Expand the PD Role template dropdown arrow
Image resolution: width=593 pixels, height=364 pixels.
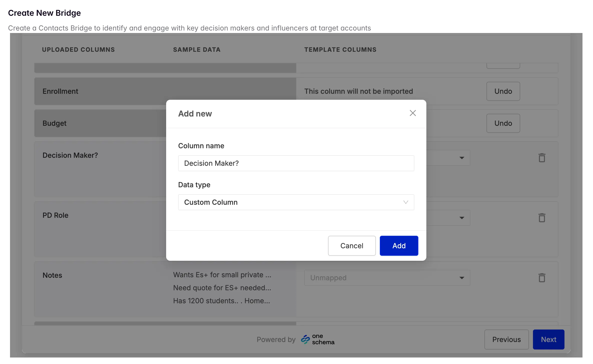tap(462, 218)
